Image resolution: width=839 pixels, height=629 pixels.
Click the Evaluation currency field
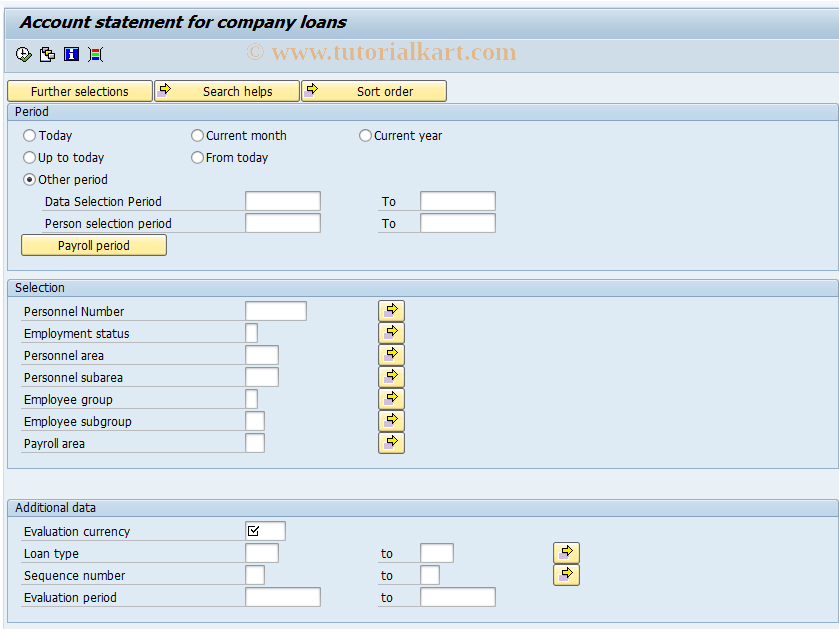click(265, 531)
